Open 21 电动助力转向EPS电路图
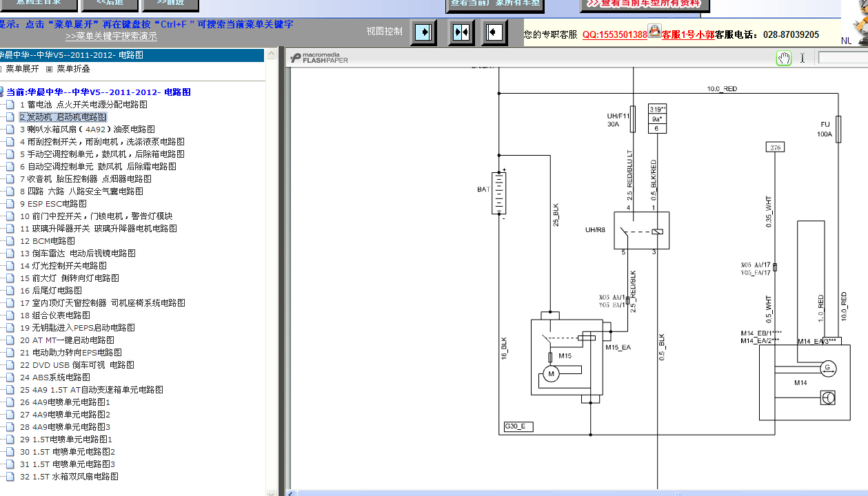Screen dimensions: 868x496 pos(70,353)
